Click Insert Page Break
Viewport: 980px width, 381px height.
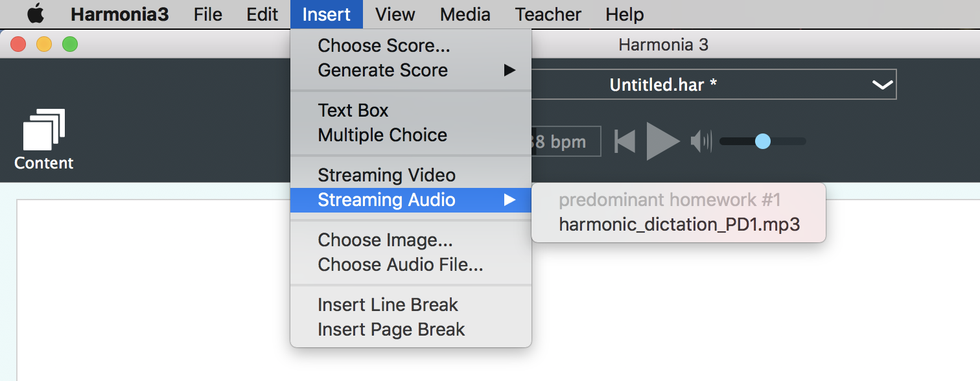391,329
